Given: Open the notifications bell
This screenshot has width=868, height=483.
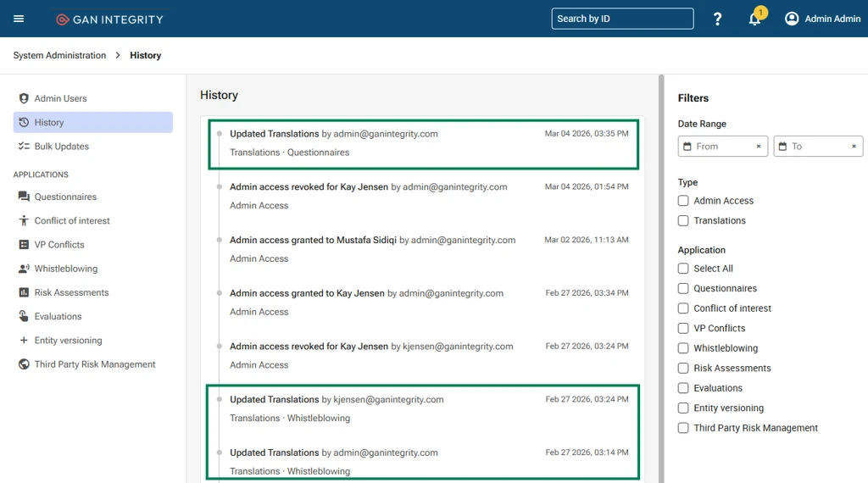Looking at the screenshot, I should (754, 19).
